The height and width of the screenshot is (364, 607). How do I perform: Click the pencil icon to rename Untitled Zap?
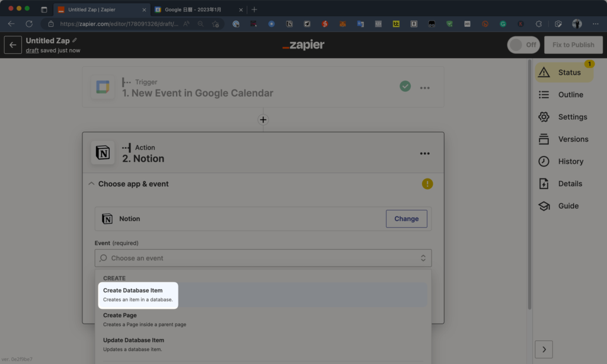75,40
